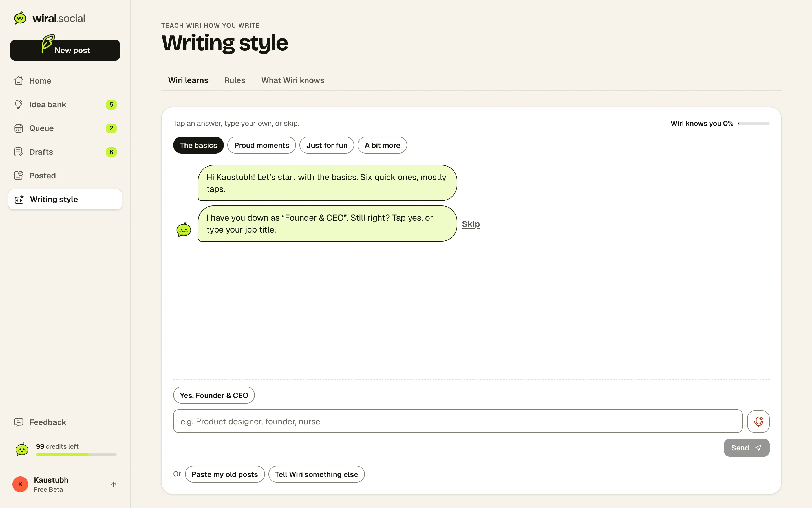The width and height of the screenshot is (812, 508).
Task: Click the Feedback chat icon
Action: pos(19,422)
